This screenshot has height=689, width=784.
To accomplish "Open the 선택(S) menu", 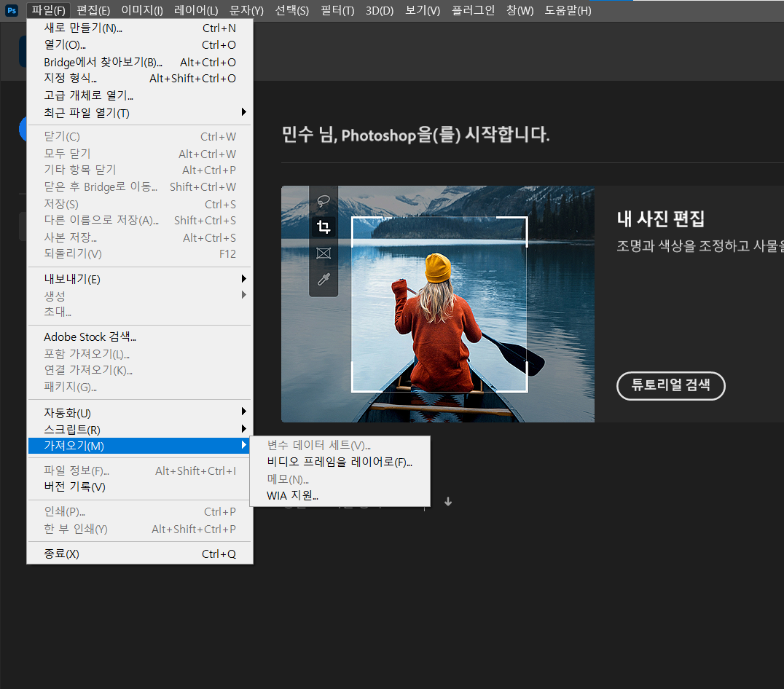I will pyautogui.click(x=292, y=10).
